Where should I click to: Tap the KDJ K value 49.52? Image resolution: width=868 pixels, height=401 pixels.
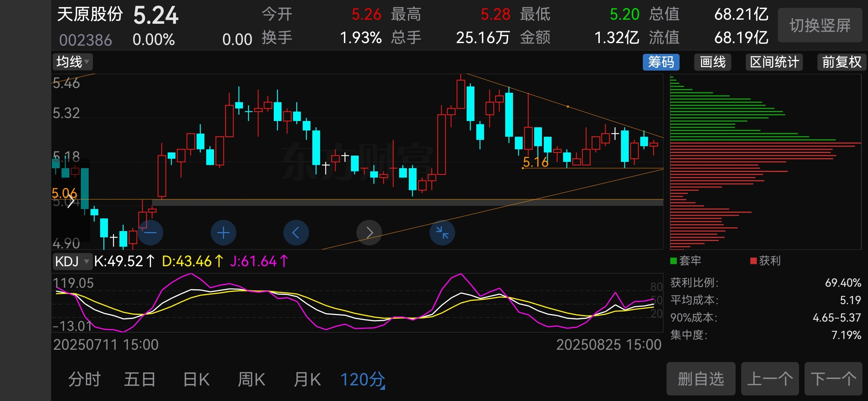(124, 261)
